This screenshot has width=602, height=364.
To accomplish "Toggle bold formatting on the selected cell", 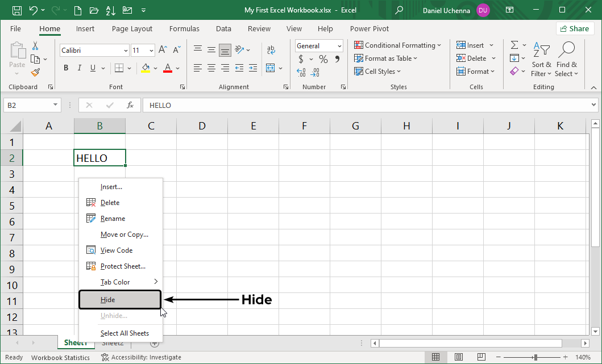I will [65, 68].
